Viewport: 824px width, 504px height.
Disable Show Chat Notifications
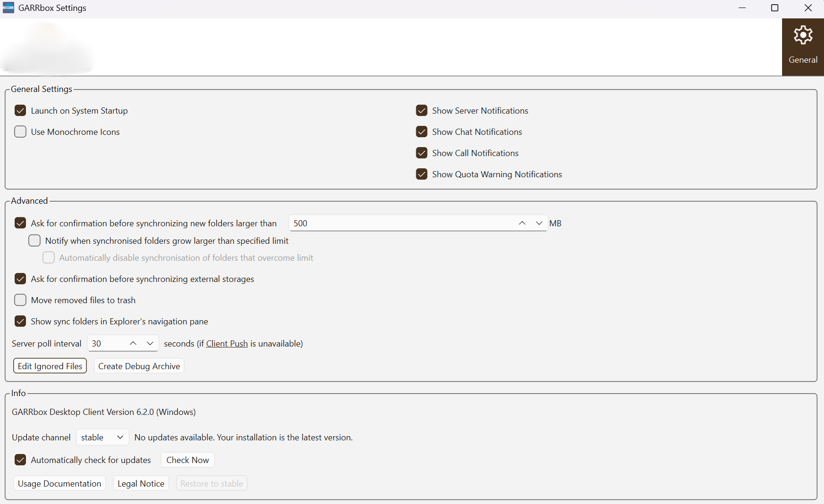pos(421,132)
